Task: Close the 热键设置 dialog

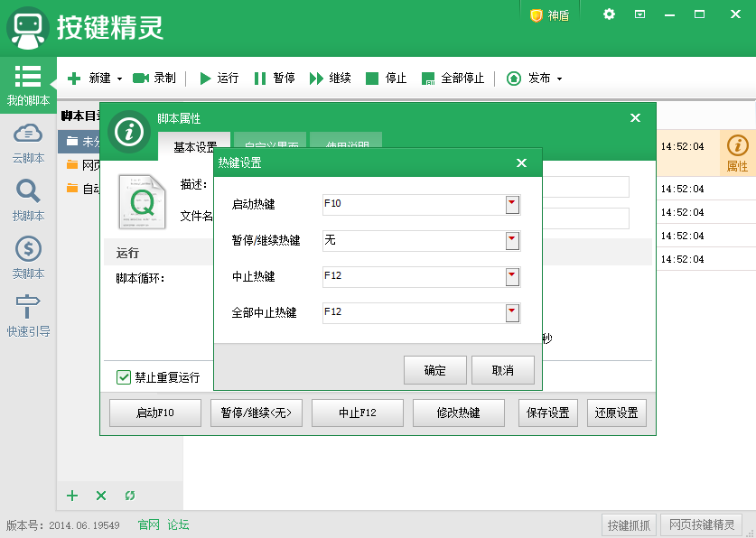Action: (521, 162)
